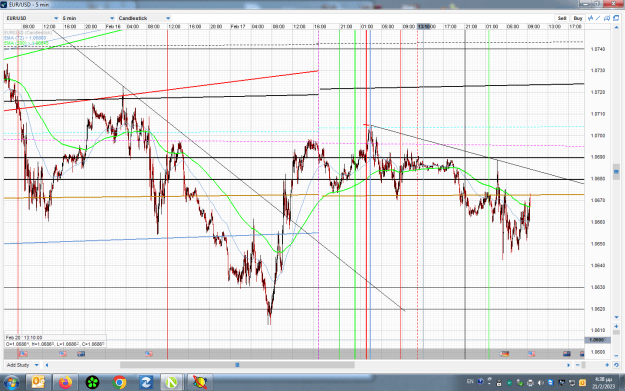
Task: Click the volume icon in system tray
Action: click(540, 383)
